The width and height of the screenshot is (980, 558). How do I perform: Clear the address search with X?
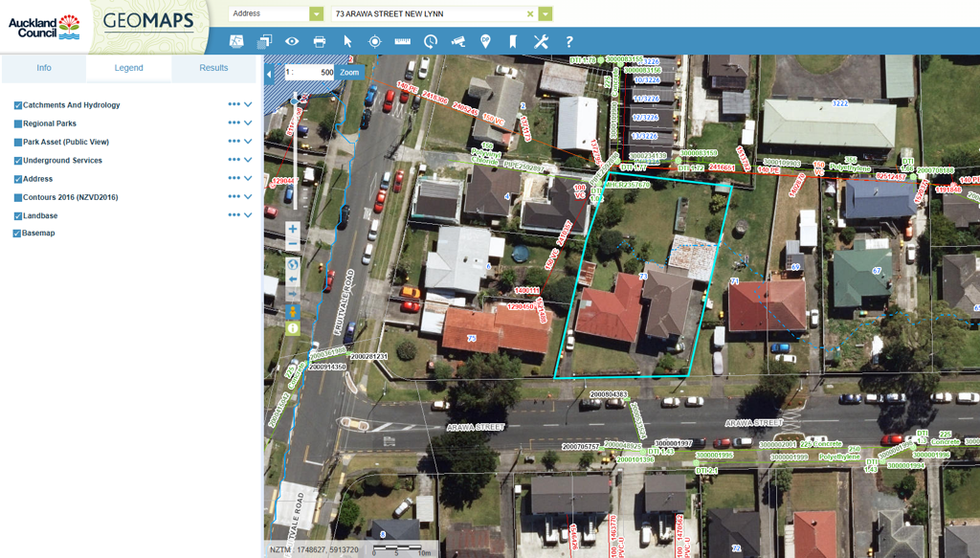pos(530,14)
